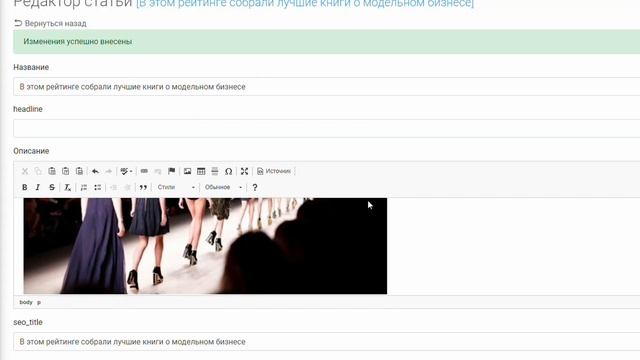The image size is (640, 360).
Task: Undo the last edit
Action: click(95, 171)
